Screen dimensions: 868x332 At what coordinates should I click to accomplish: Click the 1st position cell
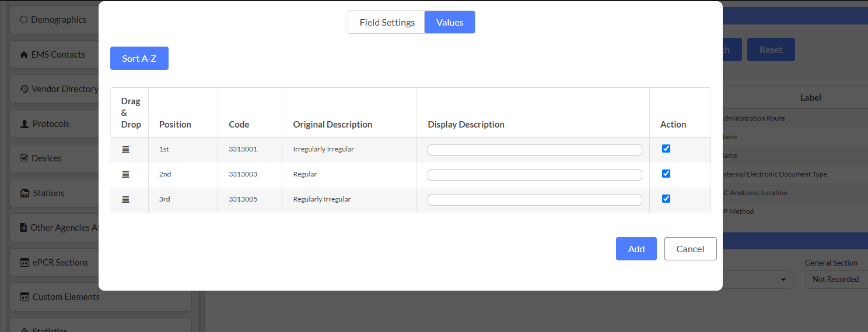tap(164, 149)
